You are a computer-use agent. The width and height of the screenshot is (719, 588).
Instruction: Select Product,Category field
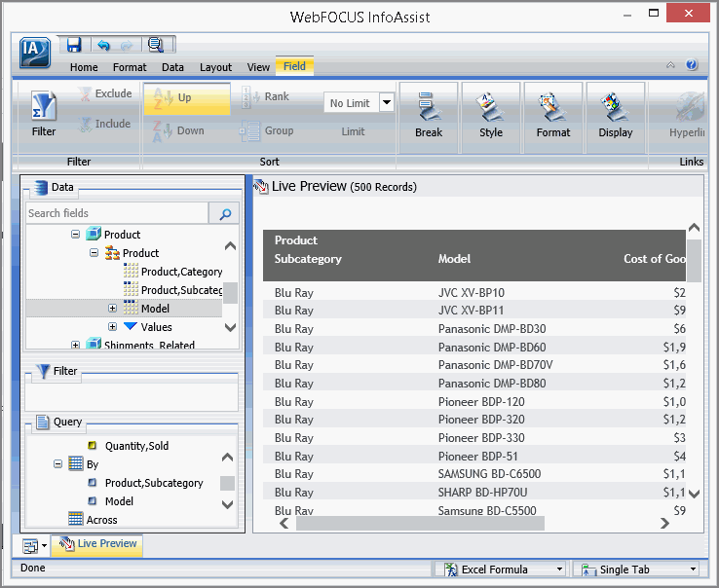click(181, 272)
